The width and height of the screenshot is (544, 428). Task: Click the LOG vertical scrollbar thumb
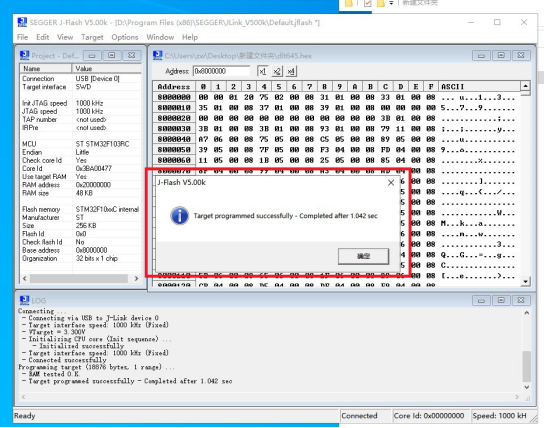pyautogui.click(x=527, y=366)
